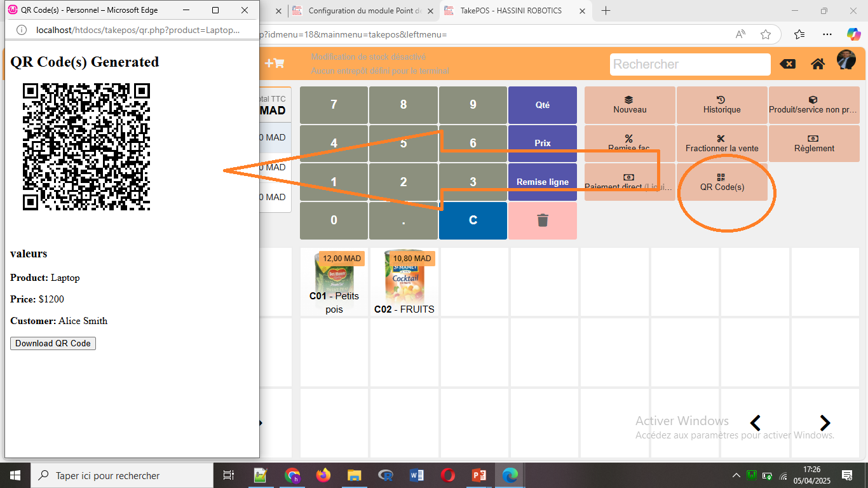Open File Explorer from the taskbar

point(355,475)
